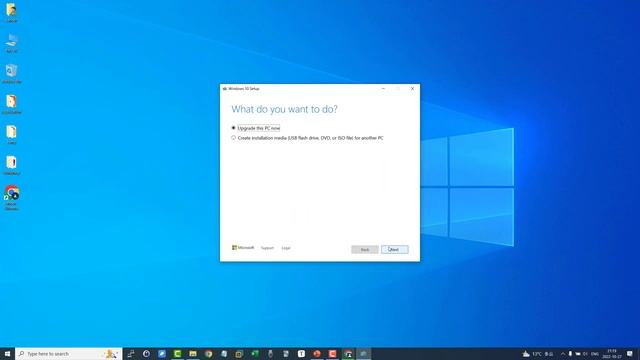Open the white 'T' app taskbar icon

302,353
